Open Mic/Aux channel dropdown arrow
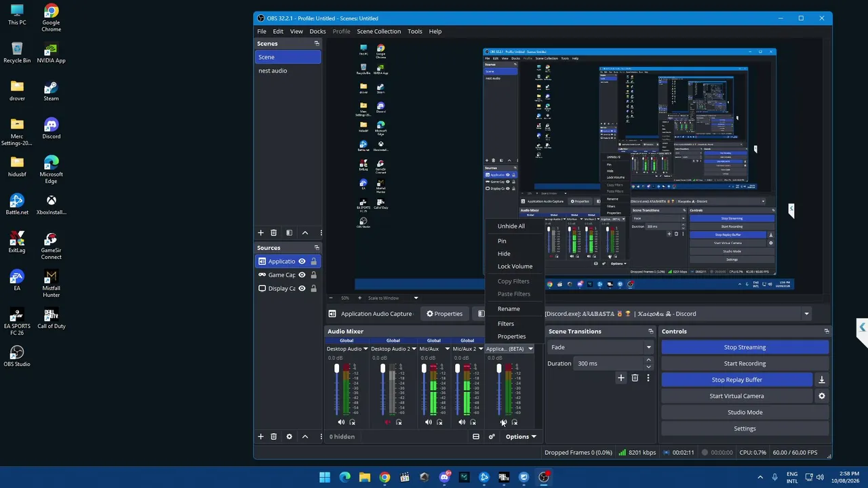The image size is (868, 488). point(447,349)
